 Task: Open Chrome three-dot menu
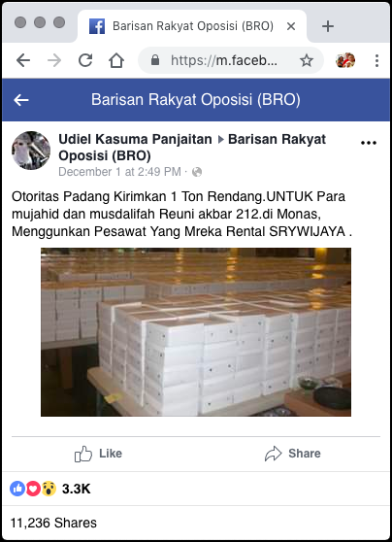point(376,61)
